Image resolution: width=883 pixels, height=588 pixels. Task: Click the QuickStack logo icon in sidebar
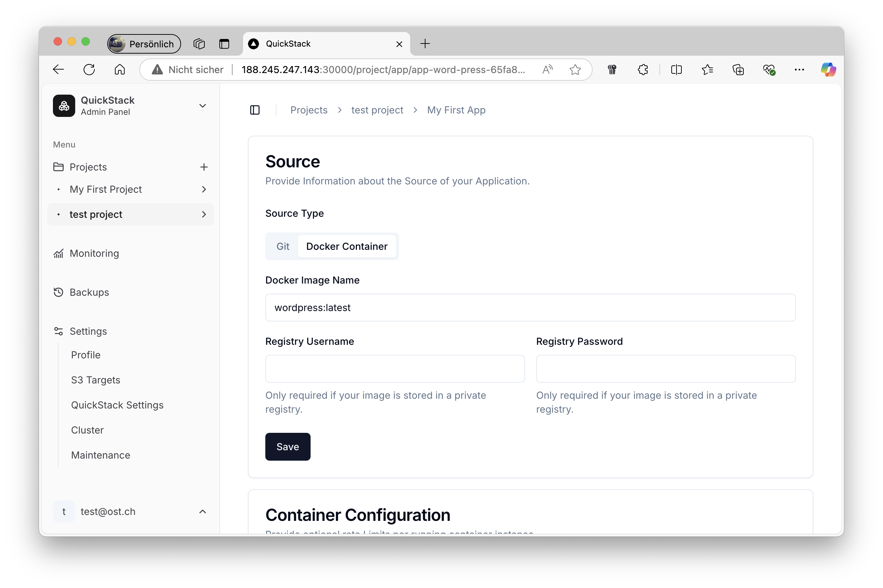click(64, 106)
